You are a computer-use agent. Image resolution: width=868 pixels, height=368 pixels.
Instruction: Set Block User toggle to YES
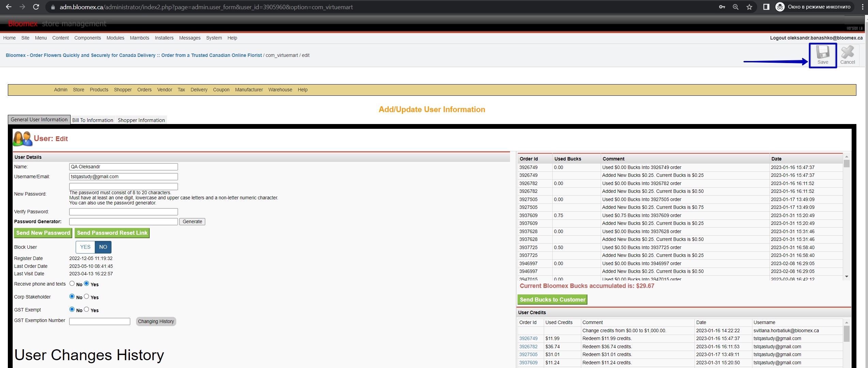coord(85,247)
